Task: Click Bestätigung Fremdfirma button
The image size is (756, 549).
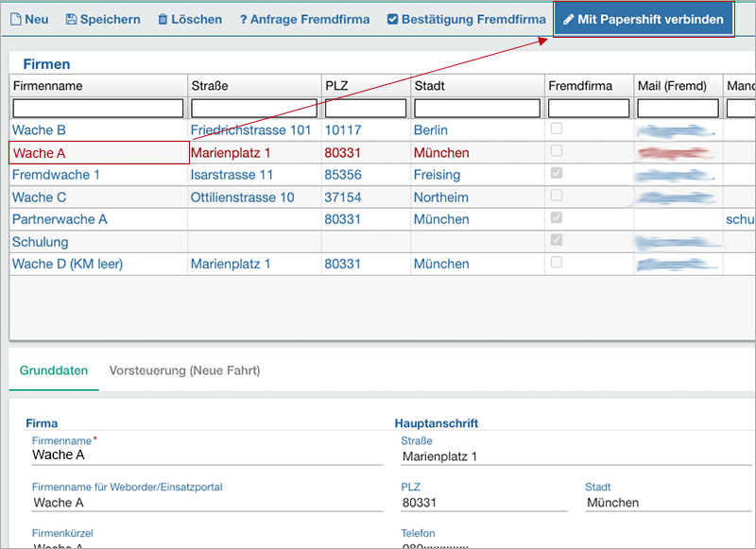Action: (467, 19)
